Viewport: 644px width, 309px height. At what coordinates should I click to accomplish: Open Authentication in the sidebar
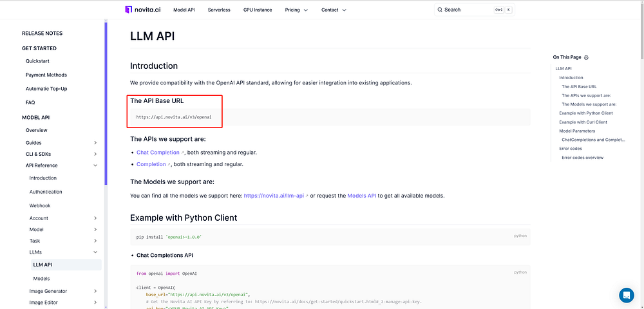click(x=46, y=192)
